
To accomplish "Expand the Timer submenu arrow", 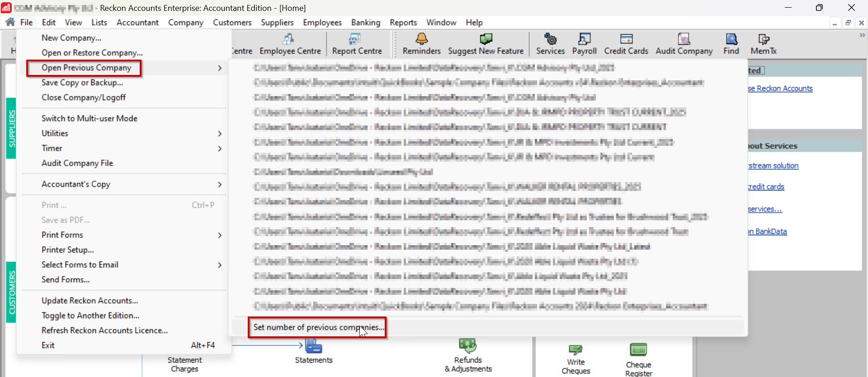I will [220, 149].
